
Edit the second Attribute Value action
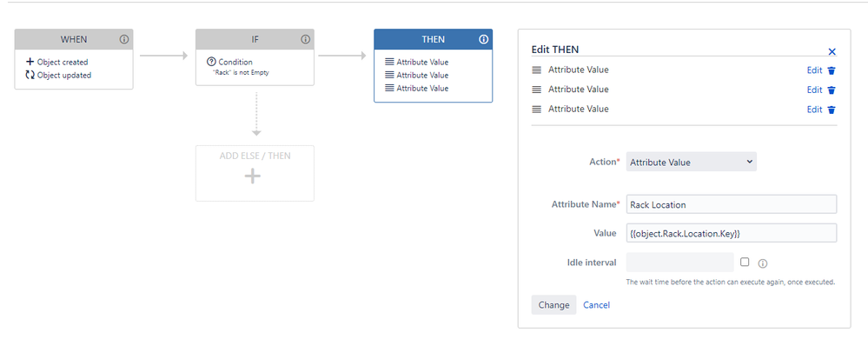814,90
